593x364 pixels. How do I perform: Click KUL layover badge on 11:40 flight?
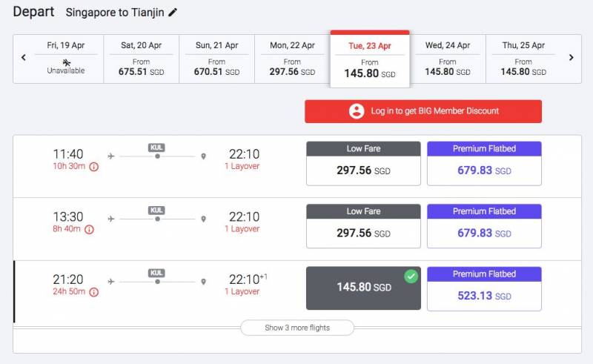pos(156,148)
